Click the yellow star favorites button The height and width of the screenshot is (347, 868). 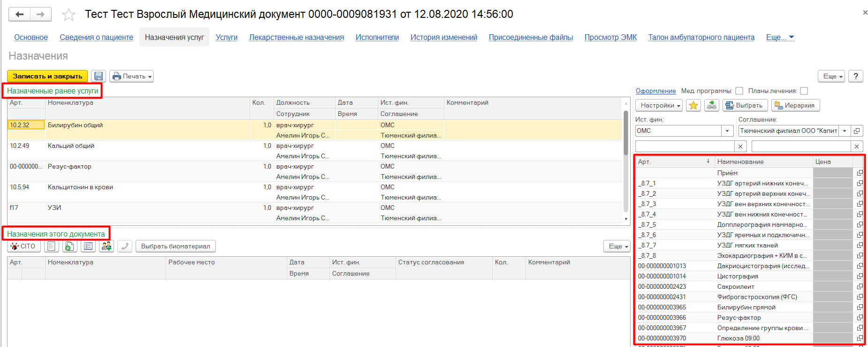tap(693, 106)
